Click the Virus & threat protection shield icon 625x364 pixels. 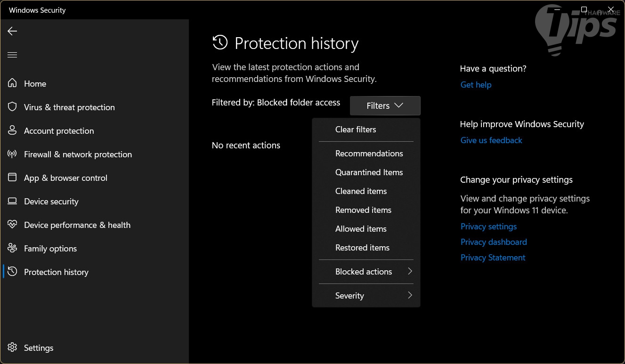point(13,107)
